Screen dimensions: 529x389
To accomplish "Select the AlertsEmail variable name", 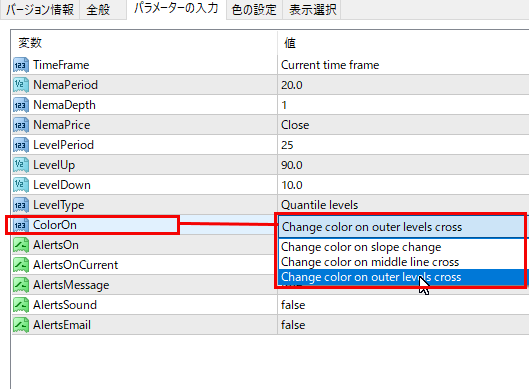I will click(62, 325).
